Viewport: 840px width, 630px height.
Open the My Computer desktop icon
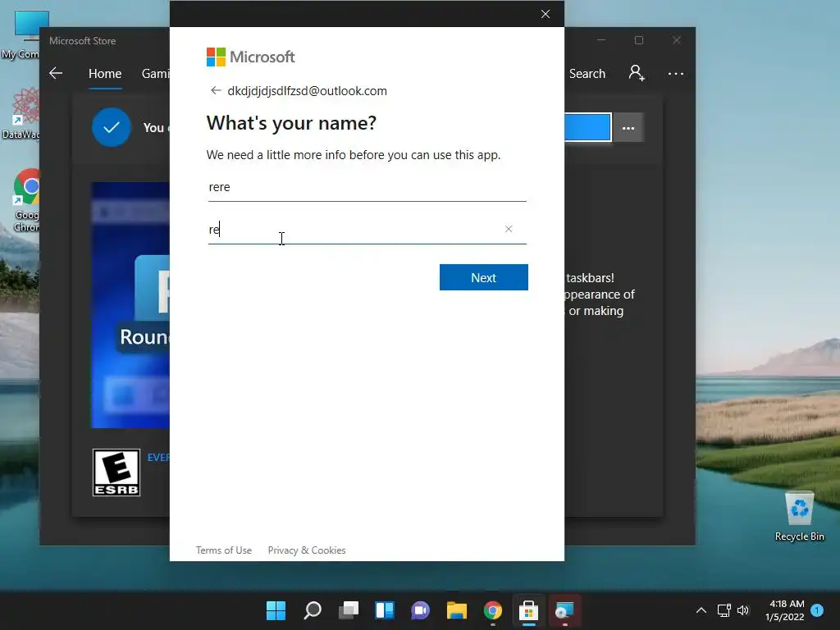click(x=21, y=34)
